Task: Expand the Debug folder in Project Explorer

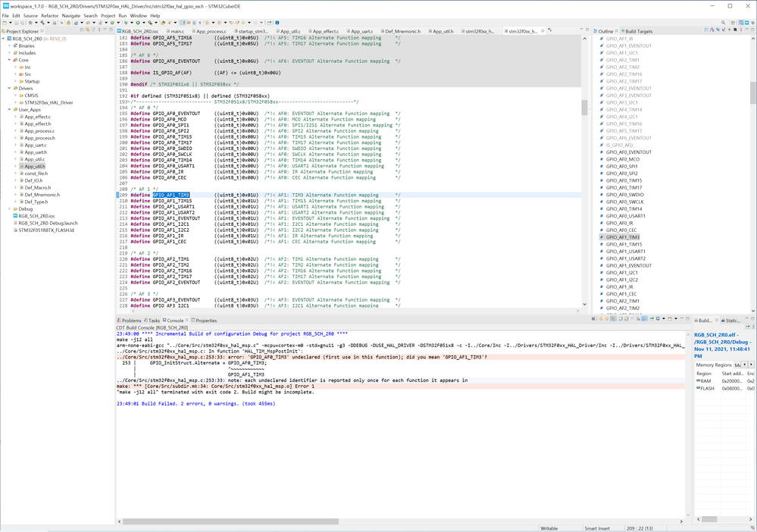Action: 9,209
